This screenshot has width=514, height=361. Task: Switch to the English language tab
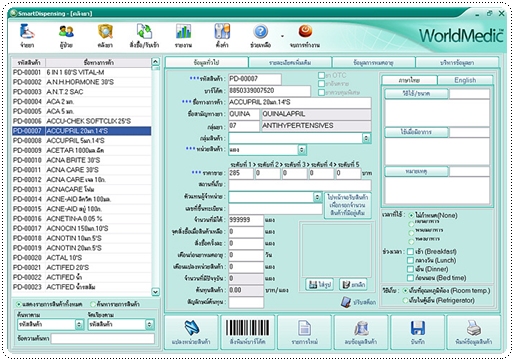tap(465, 80)
